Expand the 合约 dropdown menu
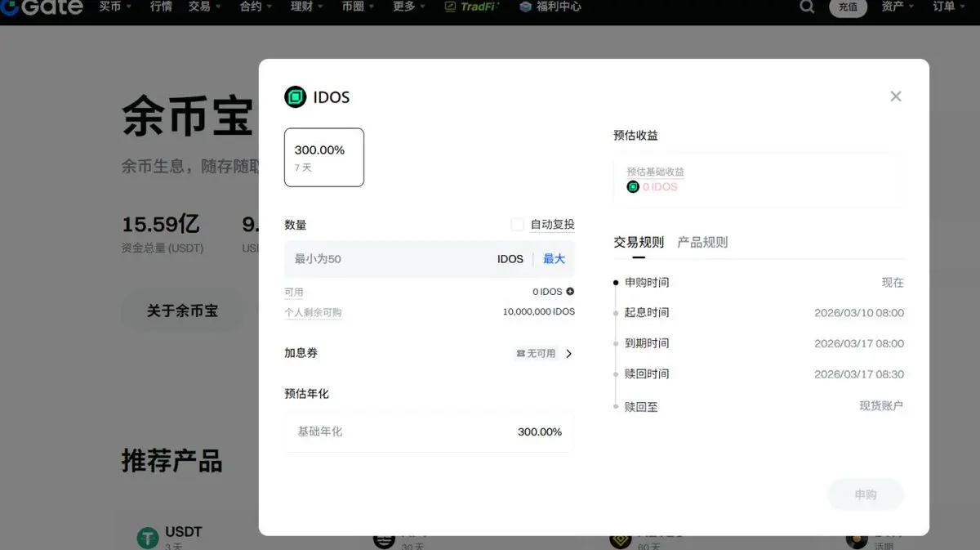 (256, 7)
